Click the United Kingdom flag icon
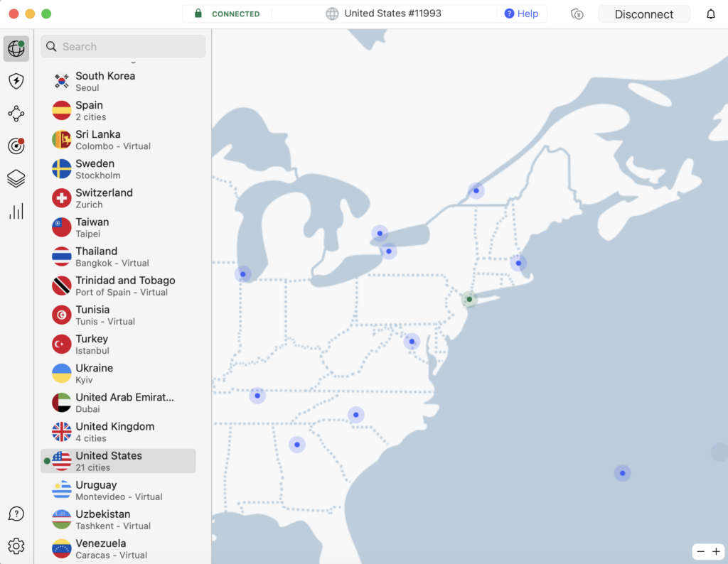The width and height of the screenshot is (728, 564). [x=62, y=432]
